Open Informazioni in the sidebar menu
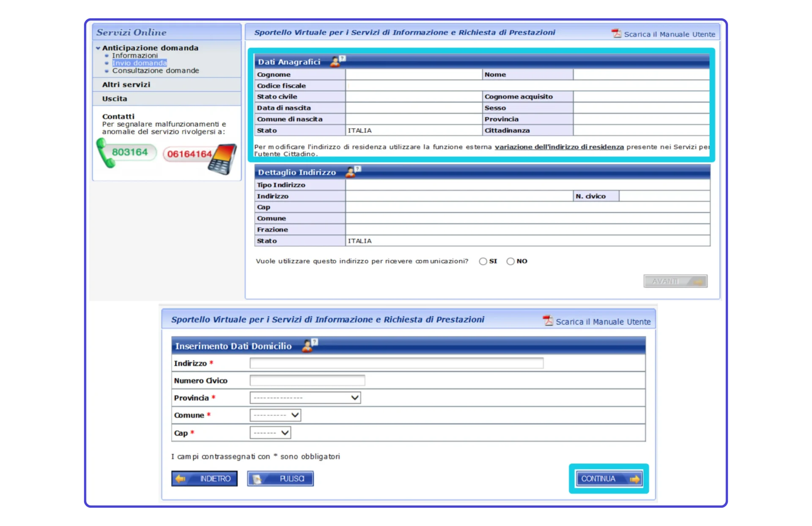The height and width of the screenshot is (526, 812). (x=135, y=55)
